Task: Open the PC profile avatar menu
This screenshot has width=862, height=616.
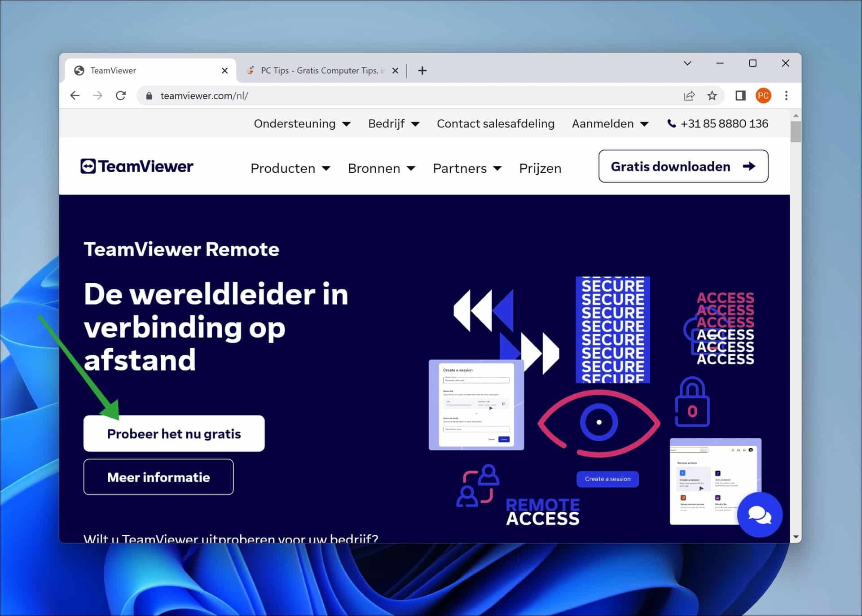Action: click(763, 95)
